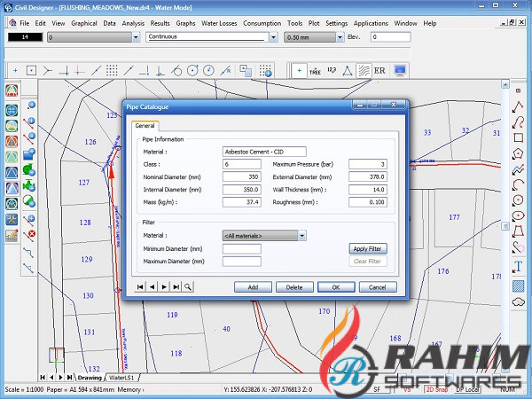
Task: Click the search magnifier in Pipe Catalogue
Action: point(189,286)
